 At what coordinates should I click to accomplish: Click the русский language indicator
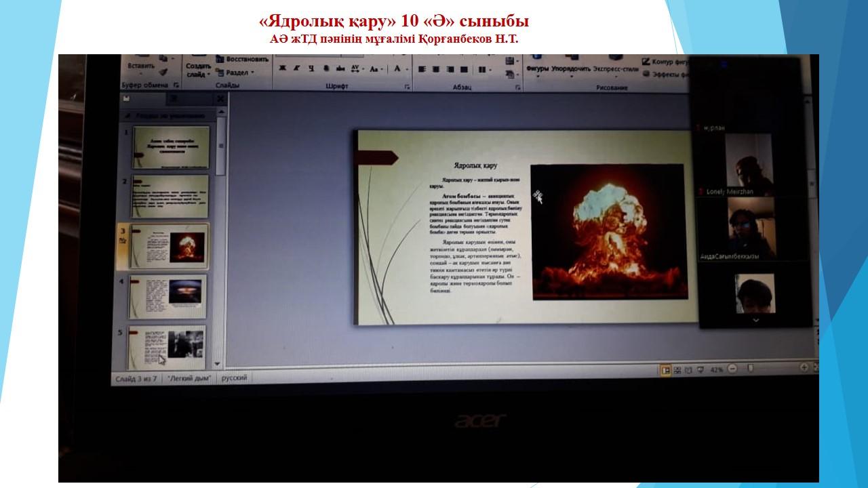234,378
